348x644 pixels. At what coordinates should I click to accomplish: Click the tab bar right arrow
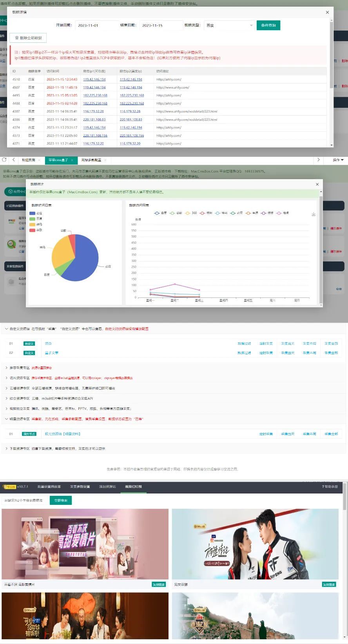pyautogui.click(x=318, y=160)
